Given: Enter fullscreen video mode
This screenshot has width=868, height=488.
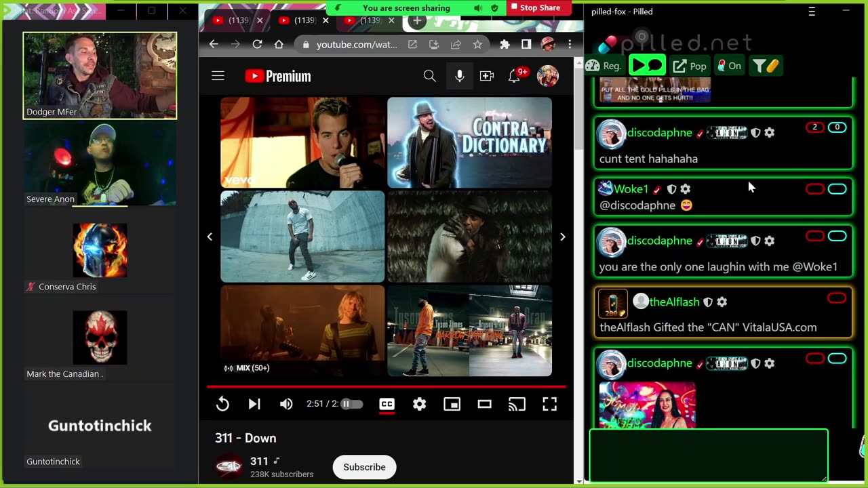Looking at the screenshot, I should 549,404.
